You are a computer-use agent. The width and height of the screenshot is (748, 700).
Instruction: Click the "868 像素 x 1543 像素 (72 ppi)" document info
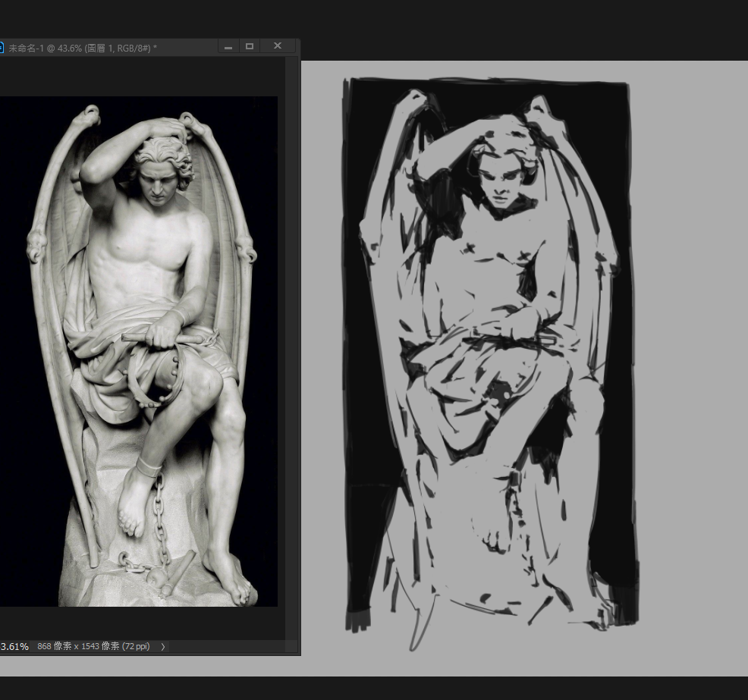tap(93, 646)
